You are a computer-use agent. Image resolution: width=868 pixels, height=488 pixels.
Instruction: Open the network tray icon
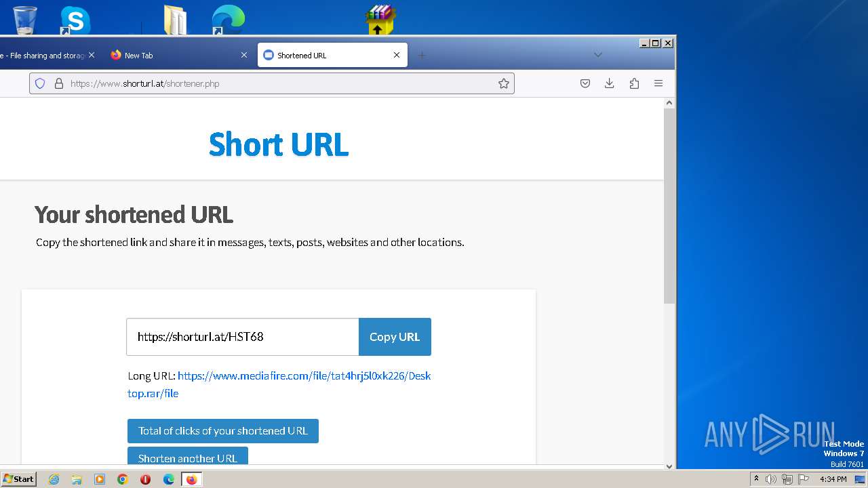787,479
